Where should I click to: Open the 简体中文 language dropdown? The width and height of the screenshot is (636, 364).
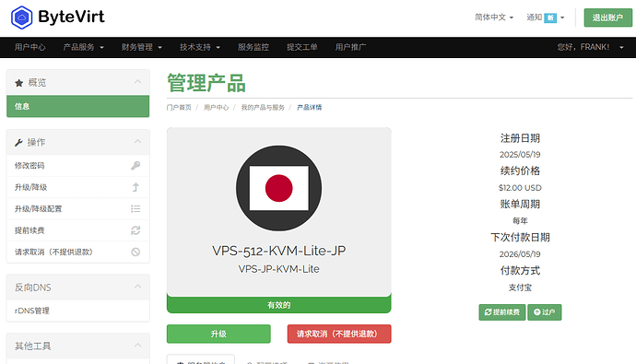(494, 18)
